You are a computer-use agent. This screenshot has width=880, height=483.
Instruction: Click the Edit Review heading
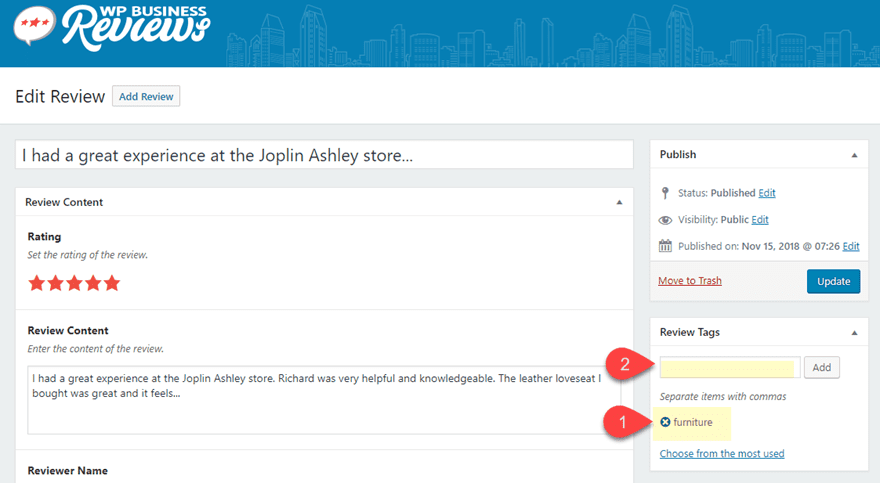[60, 96]
